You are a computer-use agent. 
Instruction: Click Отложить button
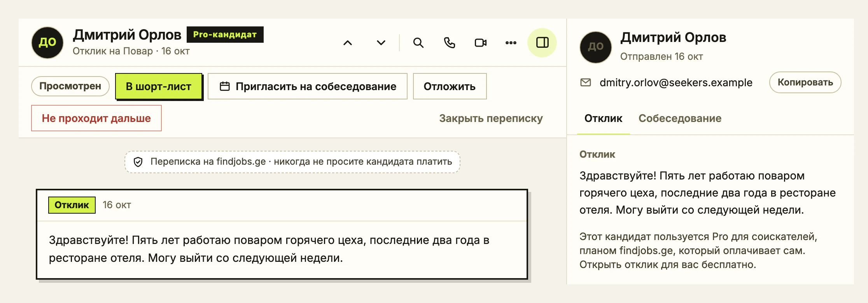[450, 86]
